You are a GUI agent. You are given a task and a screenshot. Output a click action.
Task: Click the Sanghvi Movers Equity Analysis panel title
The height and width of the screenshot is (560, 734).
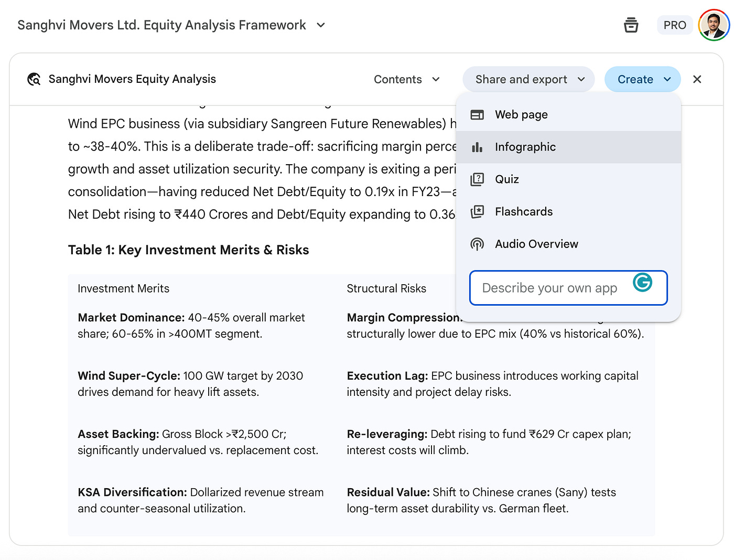(x=132, y=79)
